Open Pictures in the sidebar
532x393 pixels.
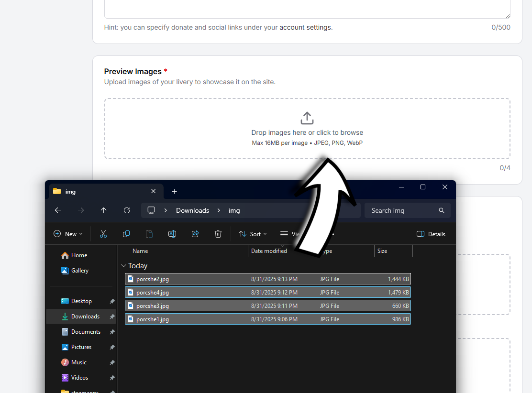point(77,347)
